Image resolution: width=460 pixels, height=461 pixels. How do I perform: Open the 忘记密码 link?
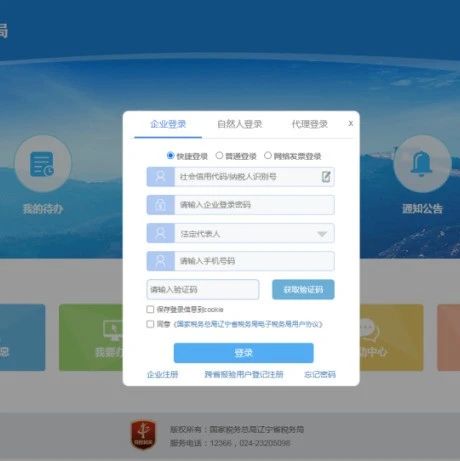(320, 374)
